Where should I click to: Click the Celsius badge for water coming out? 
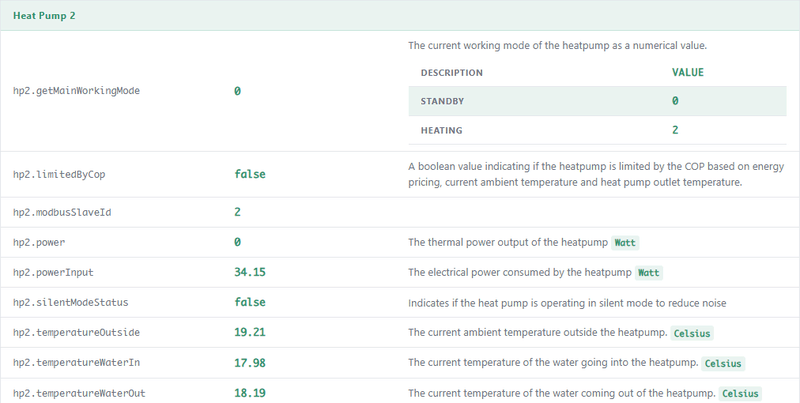[x=740, y=393]
